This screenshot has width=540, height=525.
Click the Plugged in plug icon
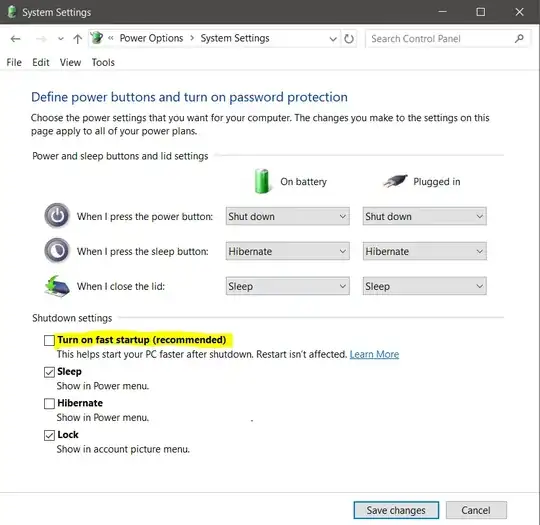coord(395,181)
